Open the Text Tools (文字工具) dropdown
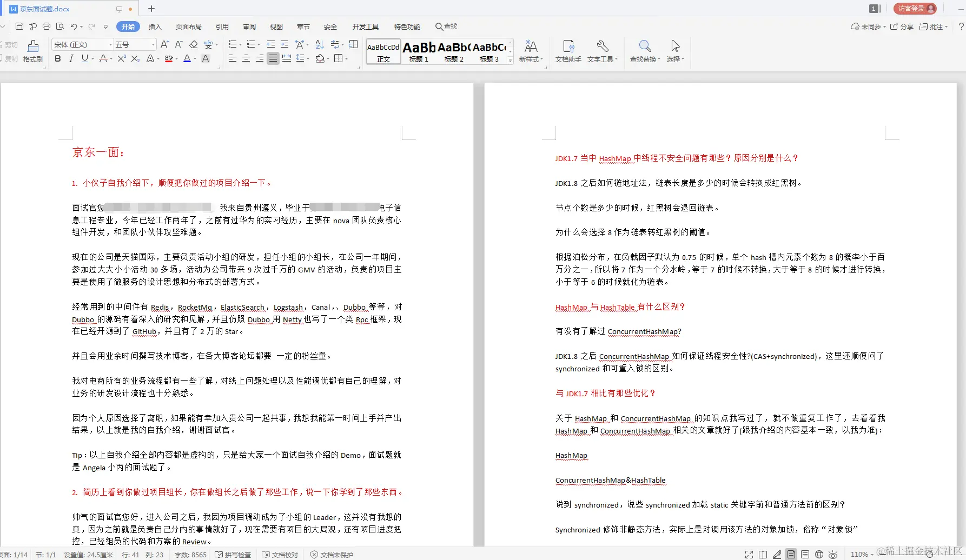The height and width of the screenshot is (560, 966). (603, 51)
